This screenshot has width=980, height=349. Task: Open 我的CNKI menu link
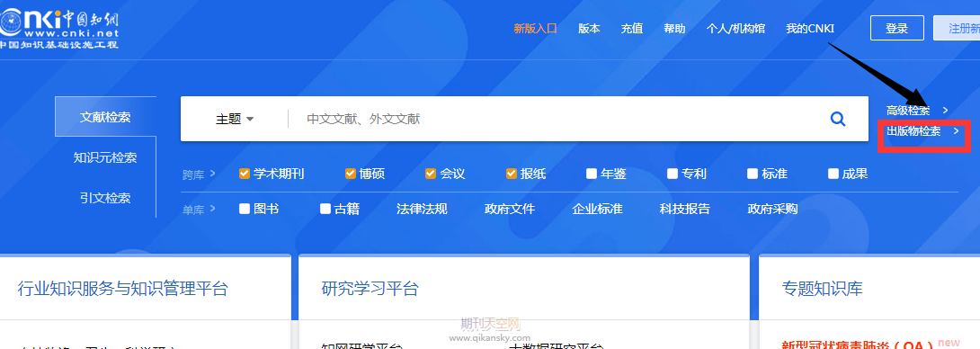[x=810, y=28]
